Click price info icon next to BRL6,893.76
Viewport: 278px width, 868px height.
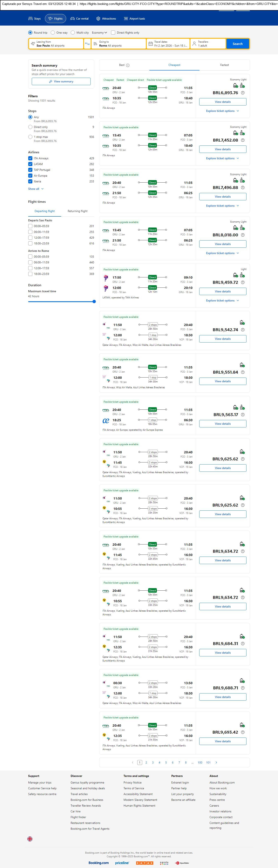[x=243, y=93]
